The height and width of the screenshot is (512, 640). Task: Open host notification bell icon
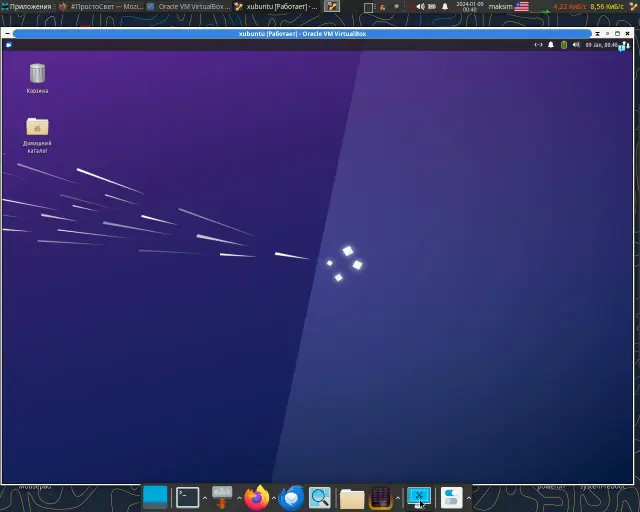tap(445, 7)
